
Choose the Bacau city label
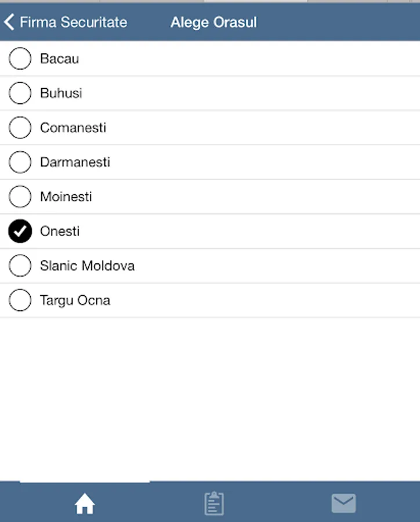click(x=60, y=59)
